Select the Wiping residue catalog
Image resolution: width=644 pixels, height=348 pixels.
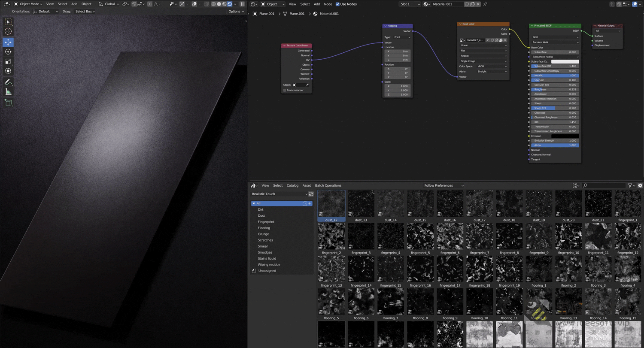pos(269,265)
